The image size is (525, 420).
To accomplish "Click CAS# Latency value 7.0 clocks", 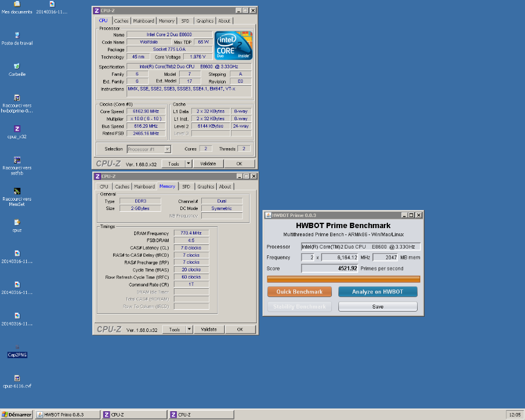I will (191, 248).
